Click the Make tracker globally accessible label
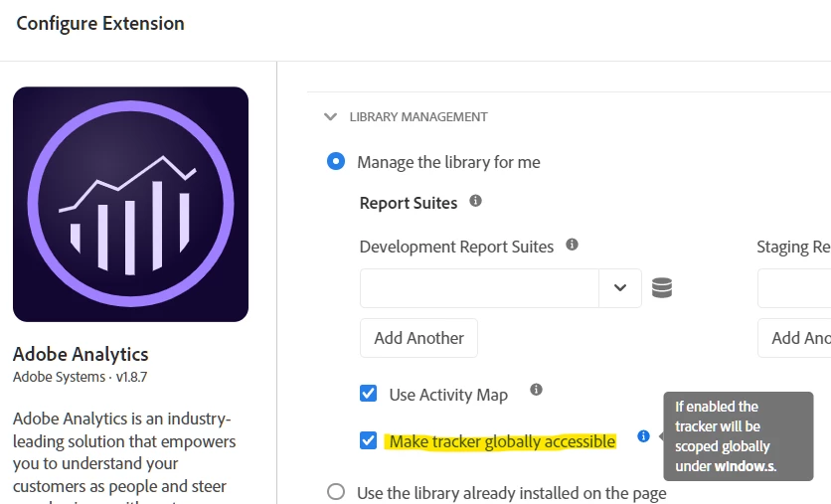This screenshot has height=504, width=831. click(502, 441)
